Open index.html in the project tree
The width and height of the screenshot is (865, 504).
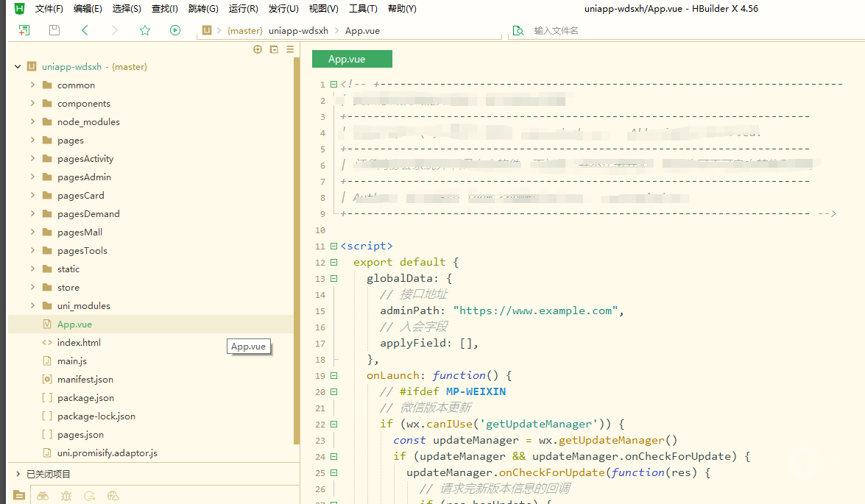pyautogui.click(x=79, y=342)
